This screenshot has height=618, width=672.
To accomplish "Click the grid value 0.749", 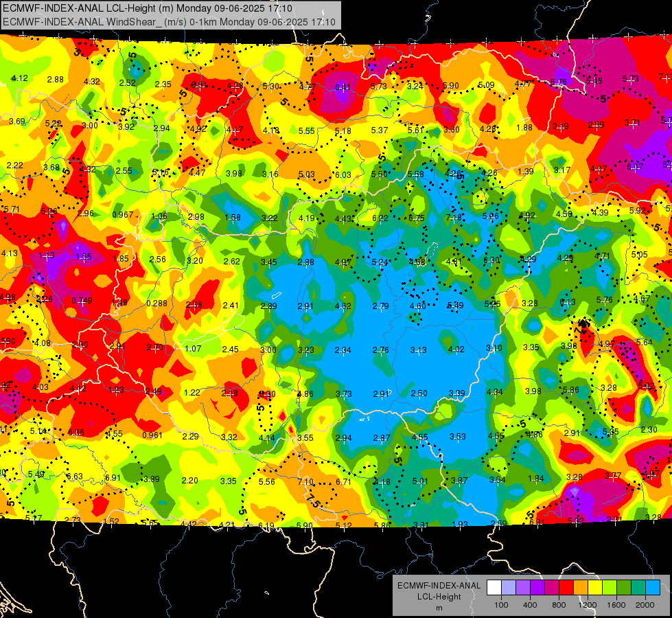I will 82,300.
